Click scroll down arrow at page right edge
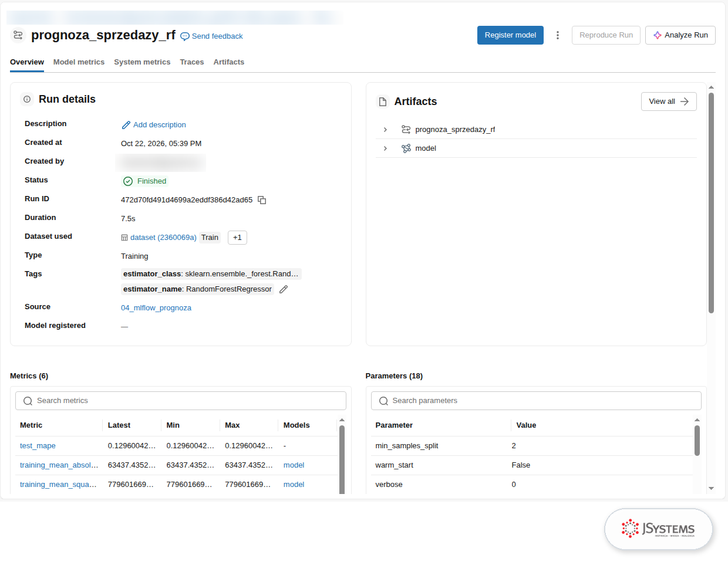 pos(711,488)
